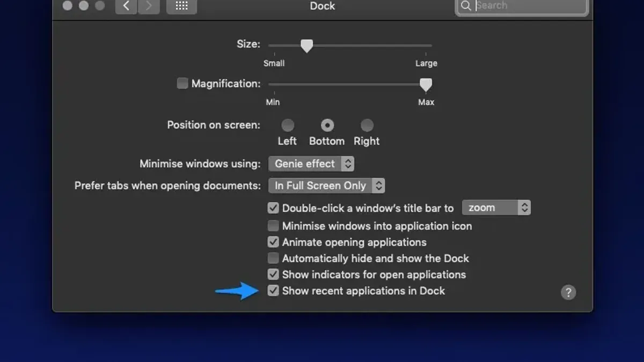The height and width of the screenshot is (362, 644).
Task: Open Dock help via the question mark
Action: (568, 292)
